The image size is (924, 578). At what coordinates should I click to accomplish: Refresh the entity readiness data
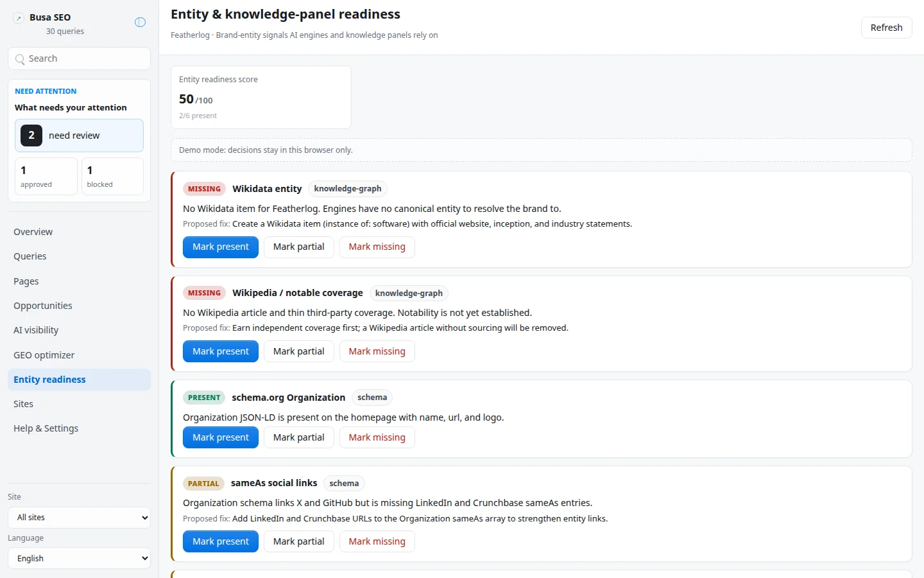[886, 28]
